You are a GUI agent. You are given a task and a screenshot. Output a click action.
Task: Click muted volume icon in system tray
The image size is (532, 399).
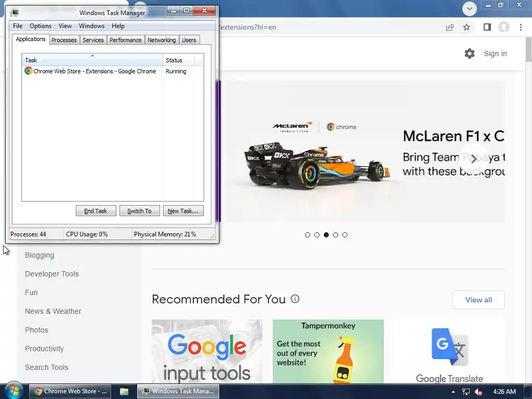click(x=478, y=392)
